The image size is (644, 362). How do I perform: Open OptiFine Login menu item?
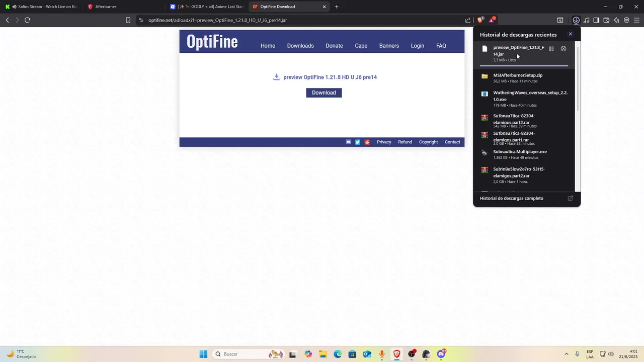(418, 46)
